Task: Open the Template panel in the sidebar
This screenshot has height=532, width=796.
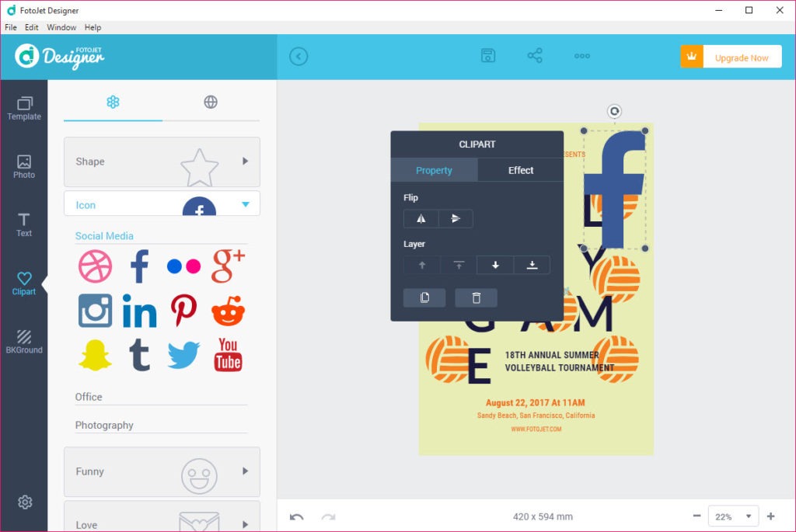Action: coord(24,109)
